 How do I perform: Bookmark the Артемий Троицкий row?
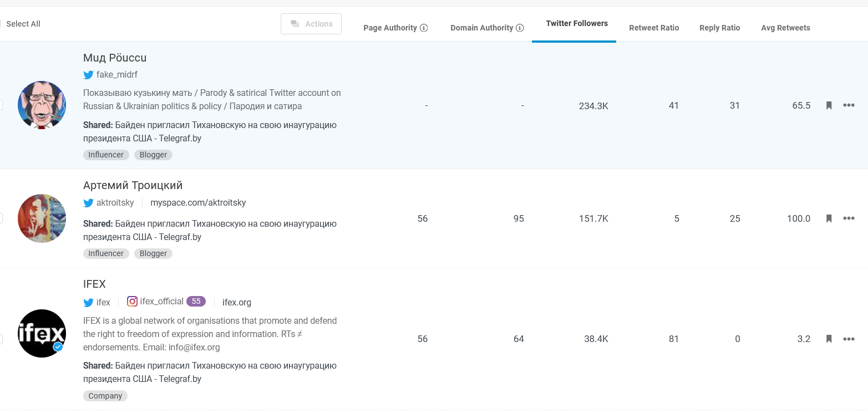(829, 218)
